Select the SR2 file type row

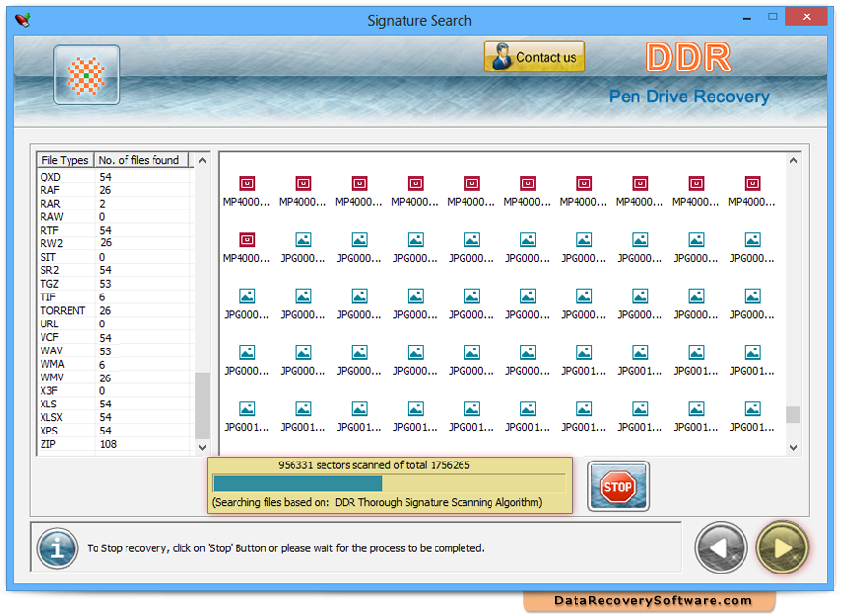coord(115,270)
